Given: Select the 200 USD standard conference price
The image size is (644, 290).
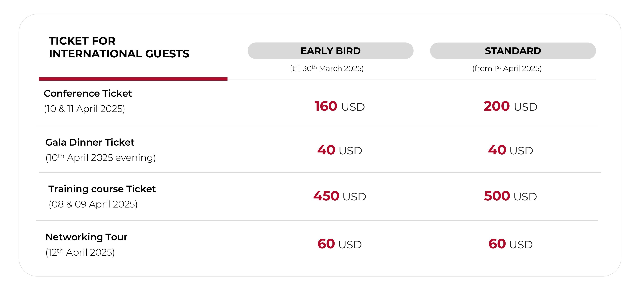Looking at the screenshot, I should point(510,106).
